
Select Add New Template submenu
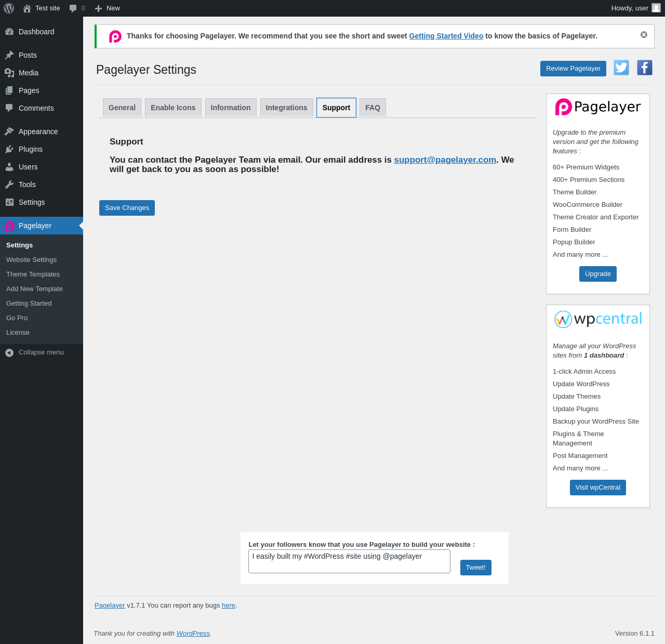(42, 289)
